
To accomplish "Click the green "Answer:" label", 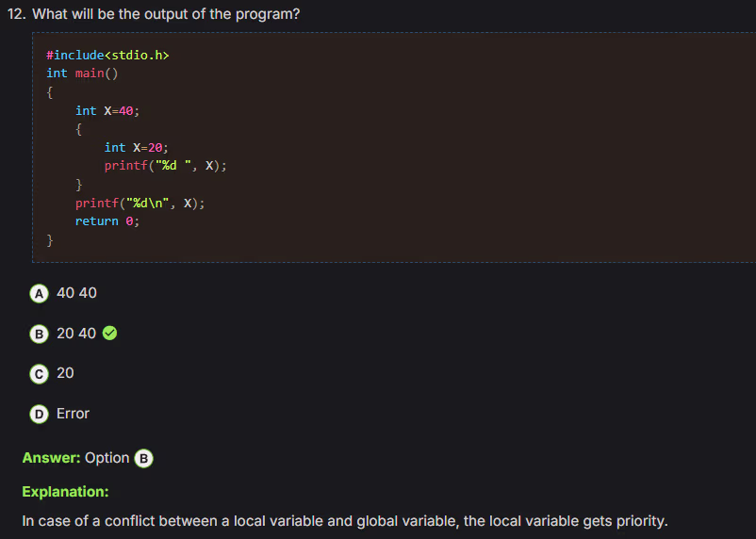I will pos(51,458).
